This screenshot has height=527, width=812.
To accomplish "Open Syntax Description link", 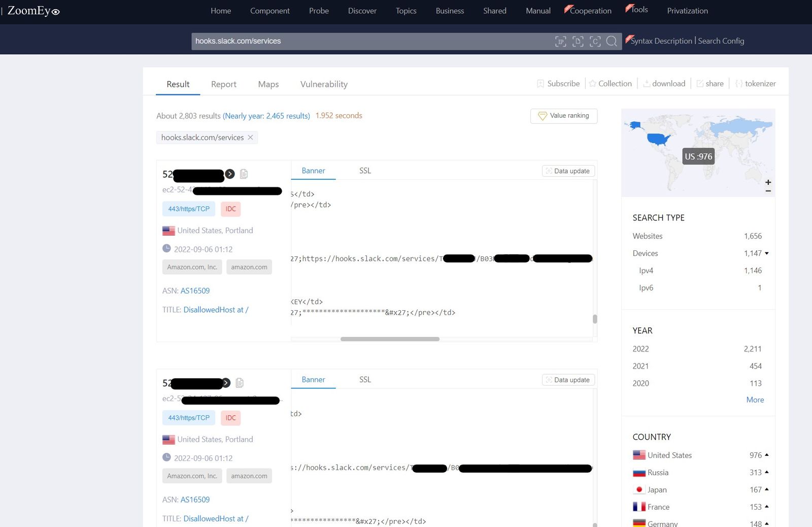I will (661, 41).
